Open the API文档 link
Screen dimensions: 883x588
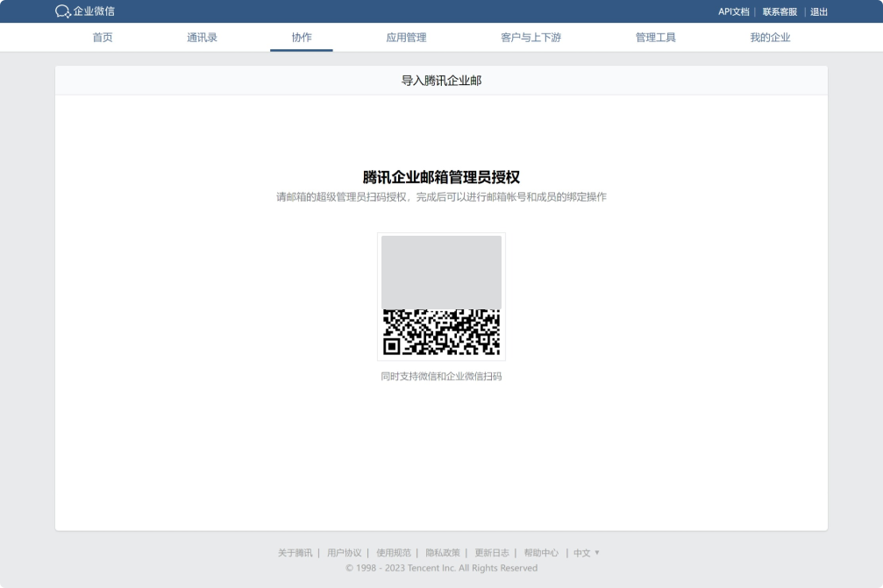coord(733,11)
